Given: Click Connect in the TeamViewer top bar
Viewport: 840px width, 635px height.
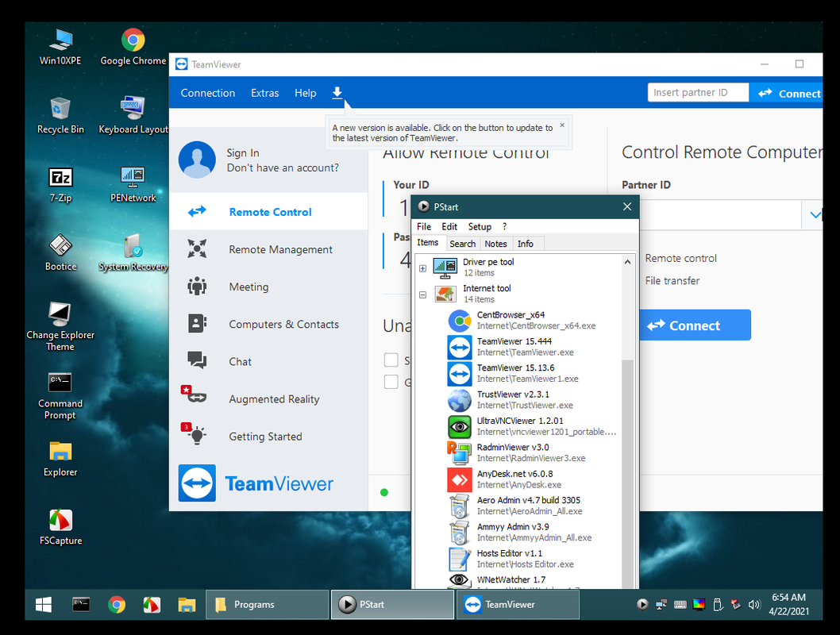Looking at the screenshot, I should (x=789, y=93).
